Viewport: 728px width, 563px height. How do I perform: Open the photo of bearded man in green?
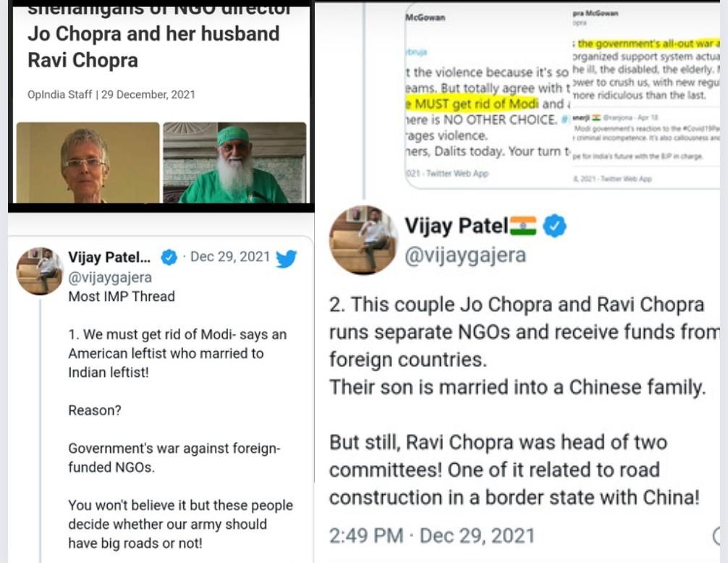coord(234,162)
